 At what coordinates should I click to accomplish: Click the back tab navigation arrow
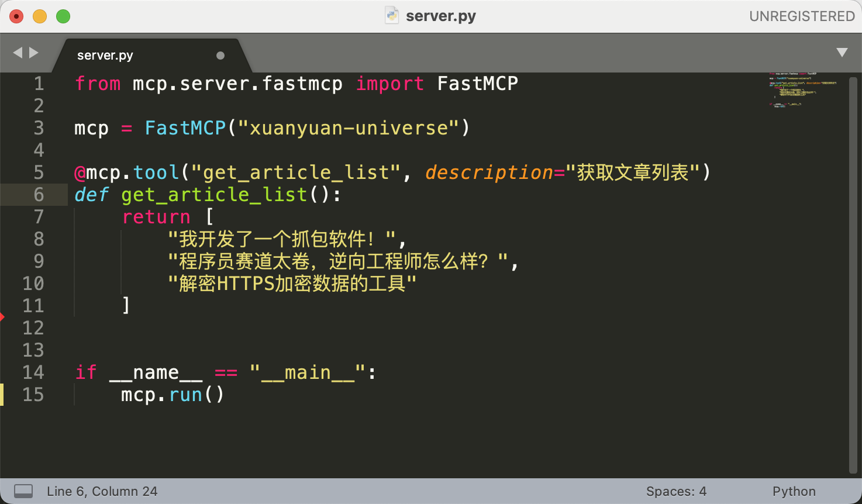coord(18,53)
